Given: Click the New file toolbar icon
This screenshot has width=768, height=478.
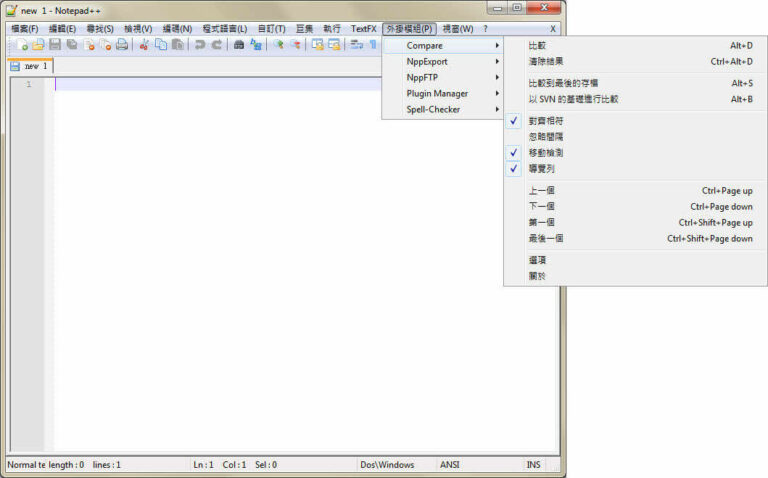Looking at the screenshot, I should [22, 45].
